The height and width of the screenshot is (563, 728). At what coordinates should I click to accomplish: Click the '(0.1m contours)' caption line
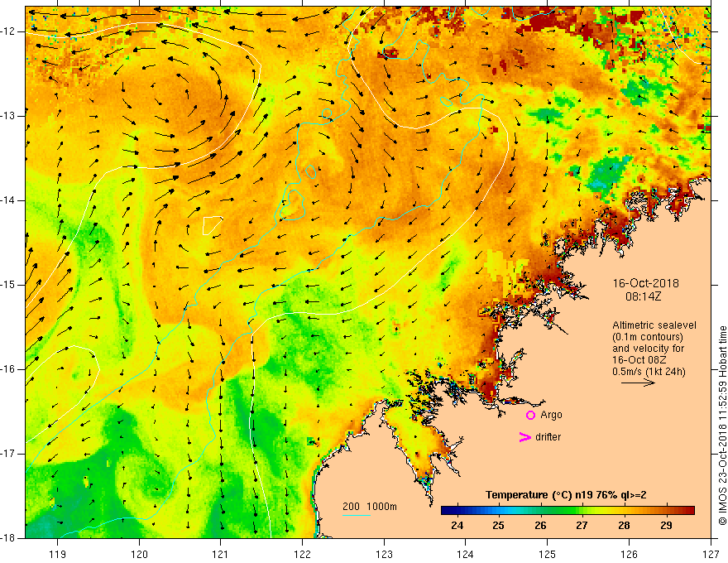coord(647,337)
